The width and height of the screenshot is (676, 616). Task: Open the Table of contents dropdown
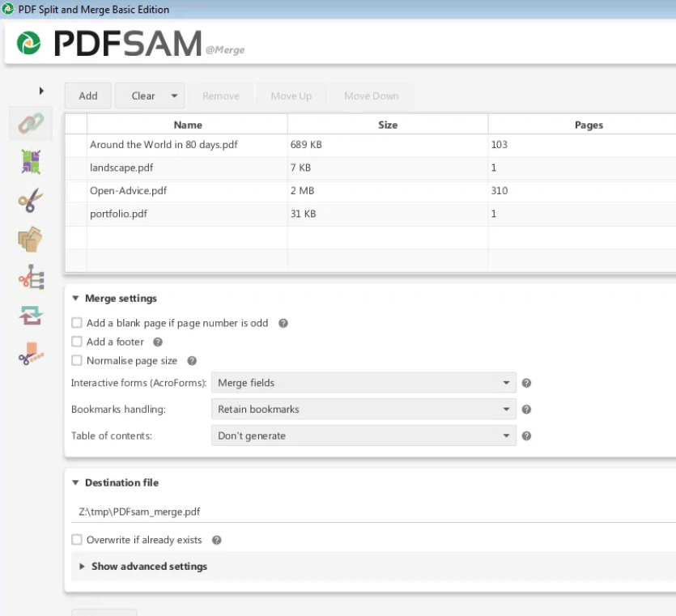pos(361,435)
